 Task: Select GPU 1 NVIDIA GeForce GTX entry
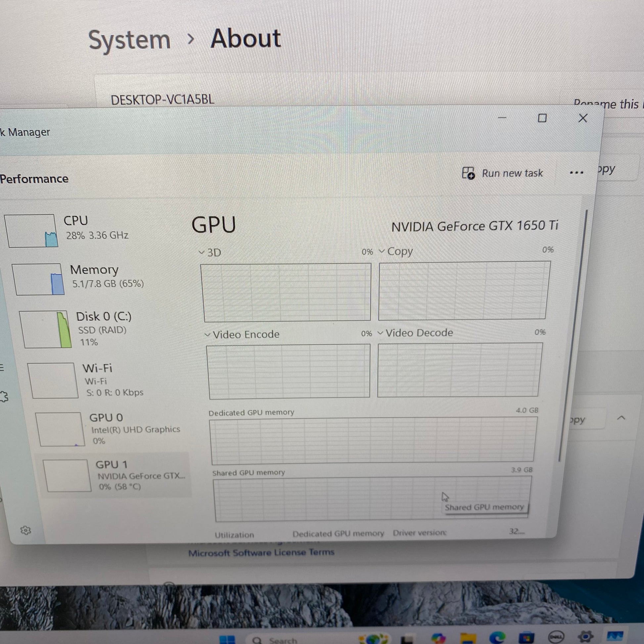115,475
